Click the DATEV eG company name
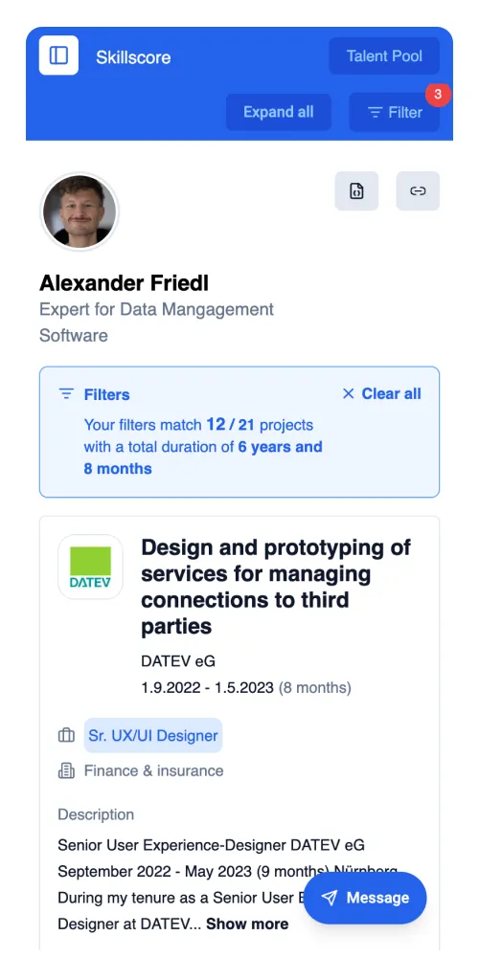 click(x=178, y=661)
